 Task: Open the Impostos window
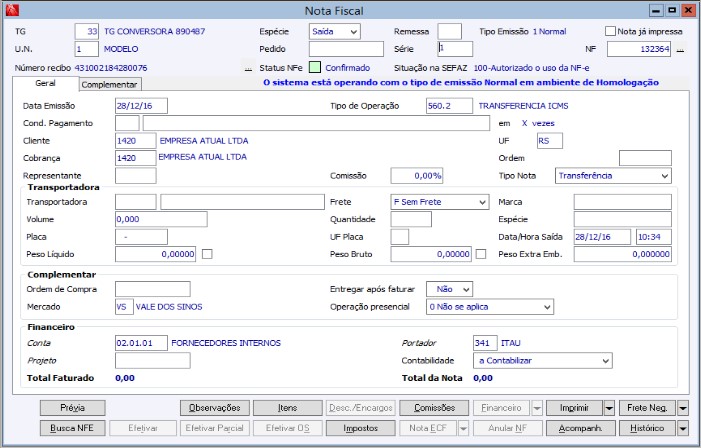tap(358, 428)
